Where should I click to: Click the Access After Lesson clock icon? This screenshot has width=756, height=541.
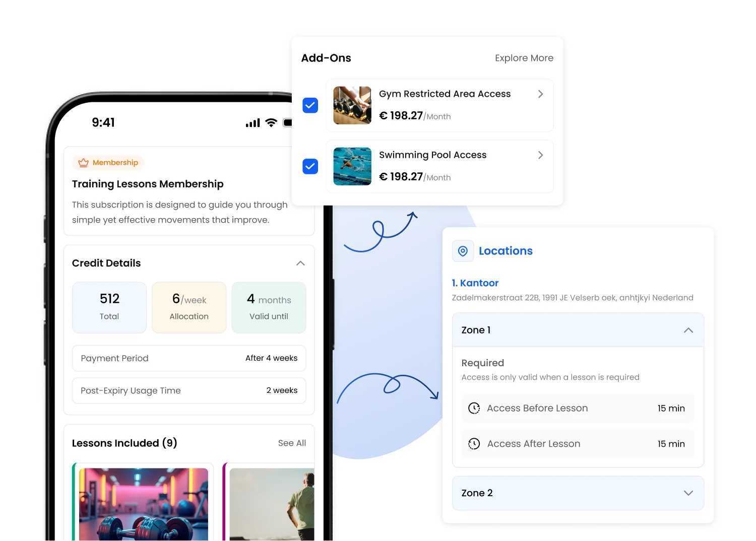click(474, 444)
